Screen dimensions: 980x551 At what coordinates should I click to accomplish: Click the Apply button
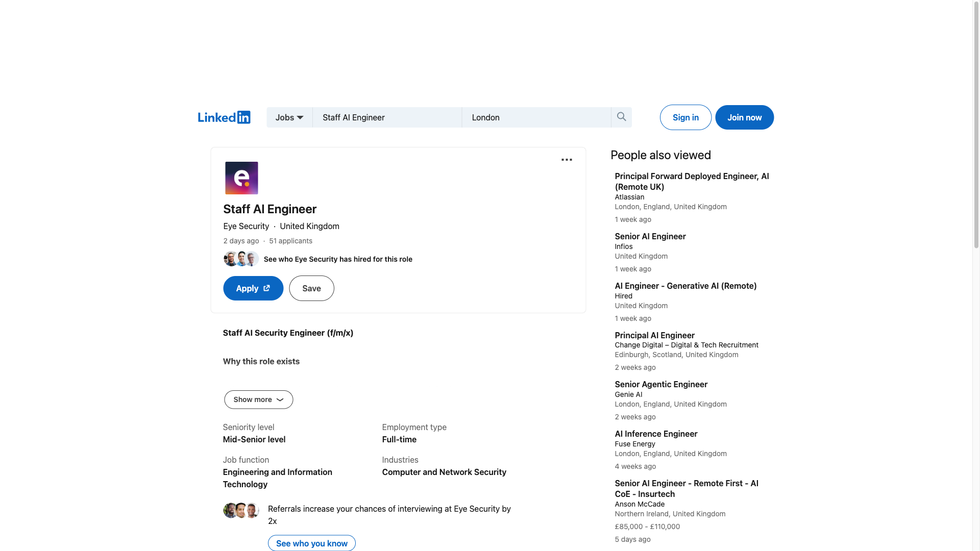click(x=253, y=288)
